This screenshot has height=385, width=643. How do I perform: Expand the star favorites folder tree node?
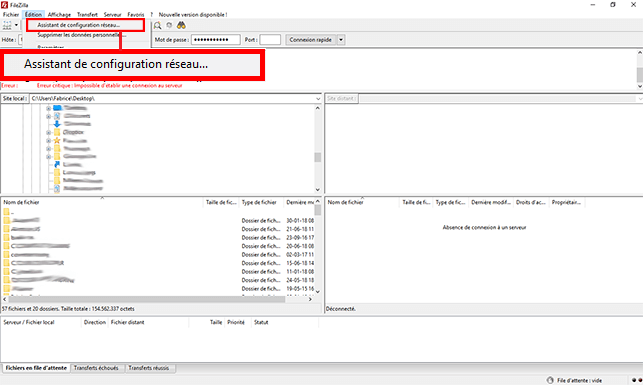pyautogui.click(x=48, y=141)
